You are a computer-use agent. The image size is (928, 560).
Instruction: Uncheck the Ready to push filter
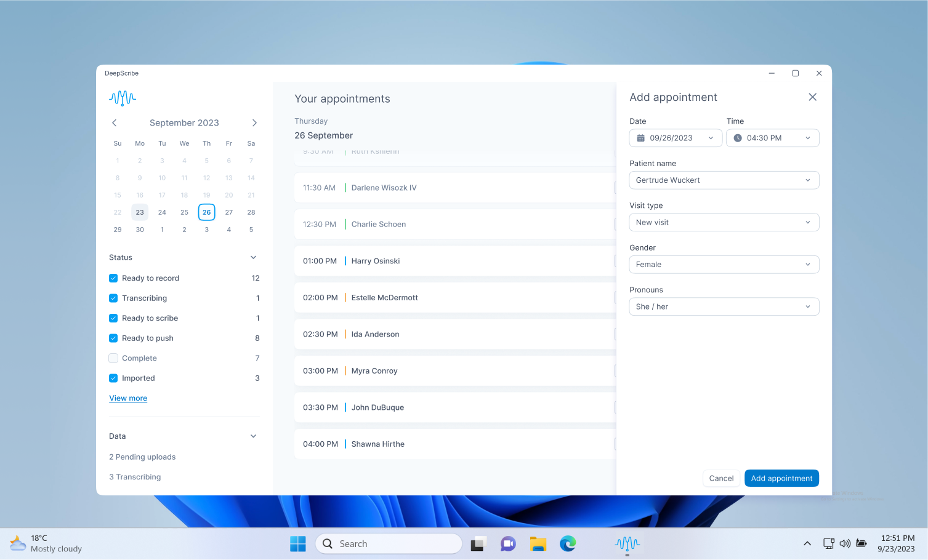coord(113,338)
